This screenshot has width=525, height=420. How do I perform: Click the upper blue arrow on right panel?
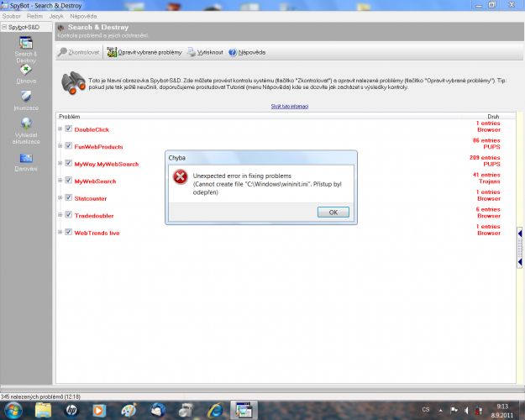tap(520, 234)
